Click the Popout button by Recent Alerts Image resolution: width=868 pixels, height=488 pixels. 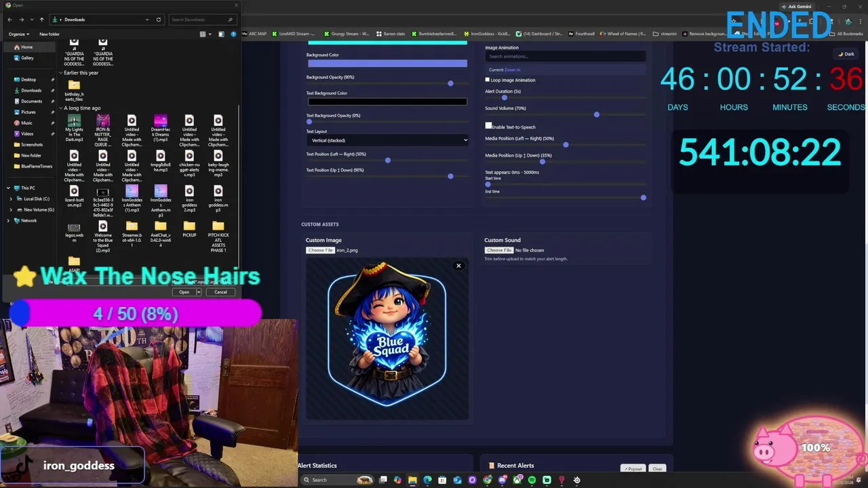click(x=633, y=469)
